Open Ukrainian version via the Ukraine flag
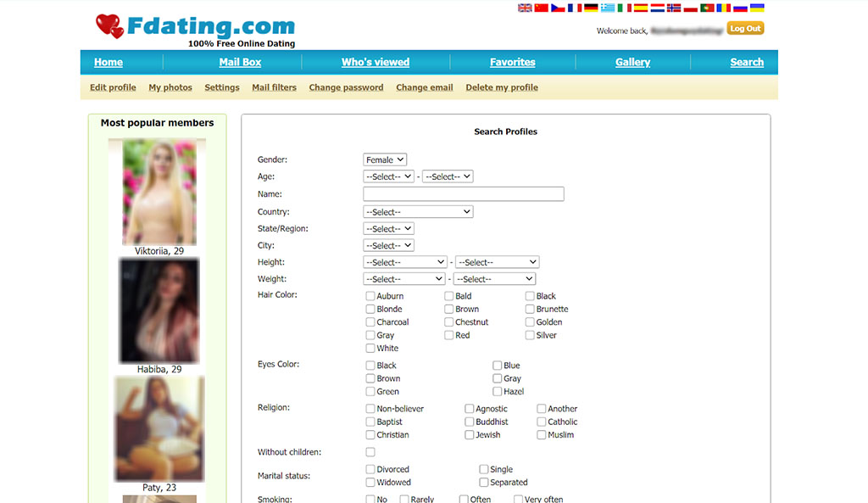This screenshot has width=868, height=503. coord(759,8)
